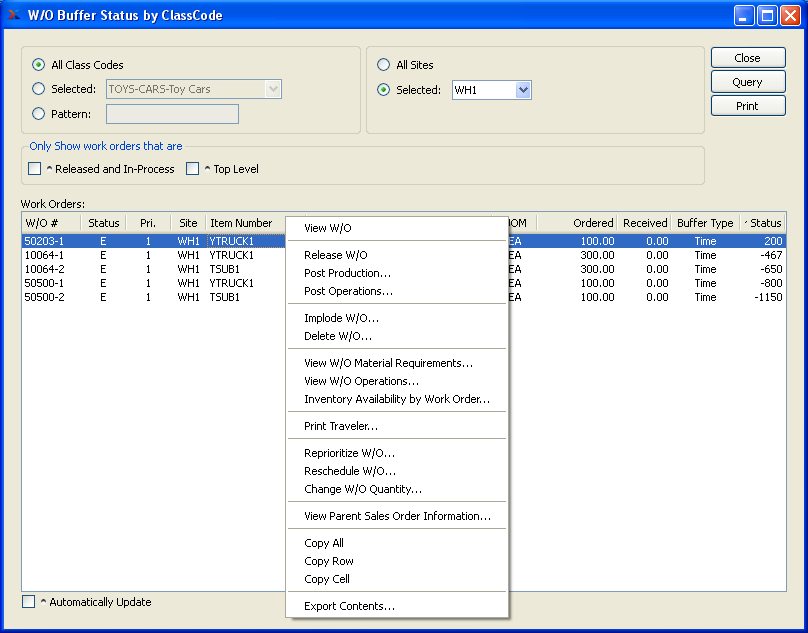Select Print Traveler menu entry
The image size is (808, 633).
pos(340,426)
